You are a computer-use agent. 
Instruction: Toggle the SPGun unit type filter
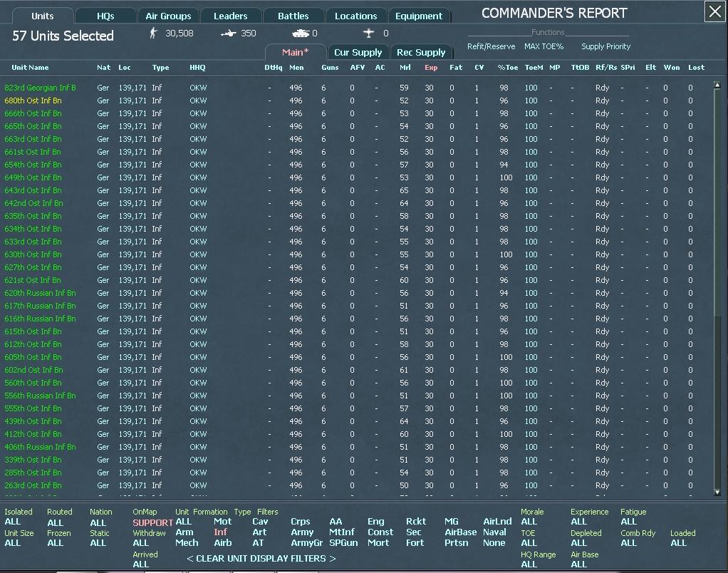click(343, 543)
